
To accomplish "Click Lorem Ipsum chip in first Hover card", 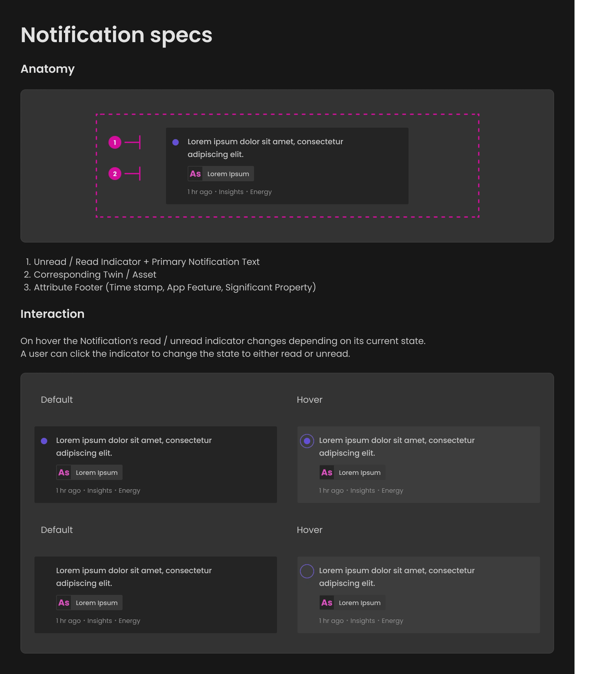I will [x=359, y=472].
